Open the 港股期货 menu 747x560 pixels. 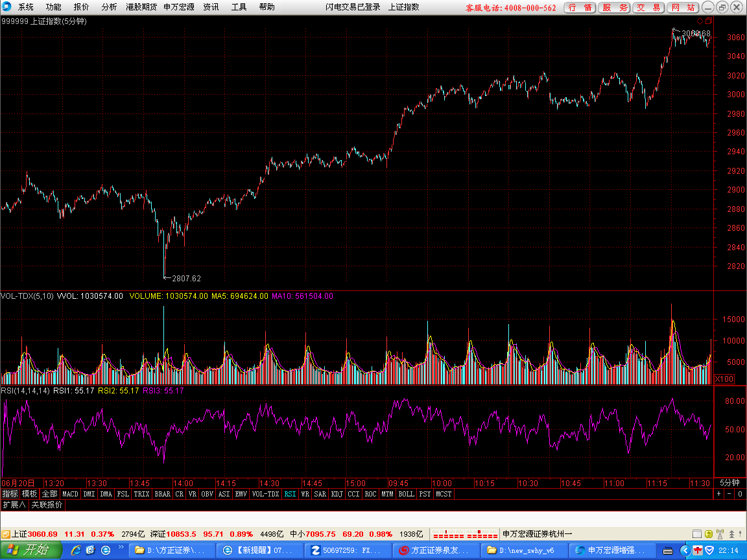tap(141, 7)
